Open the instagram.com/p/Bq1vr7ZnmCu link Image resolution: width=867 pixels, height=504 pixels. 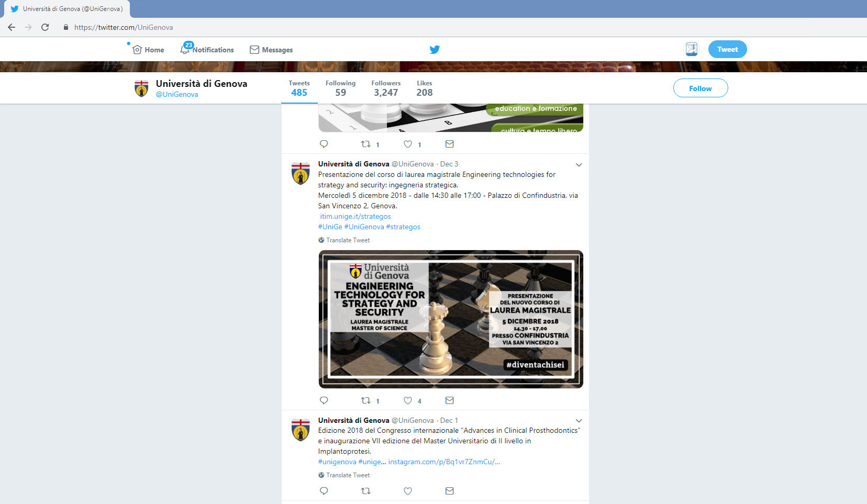[x=444, y=462]
